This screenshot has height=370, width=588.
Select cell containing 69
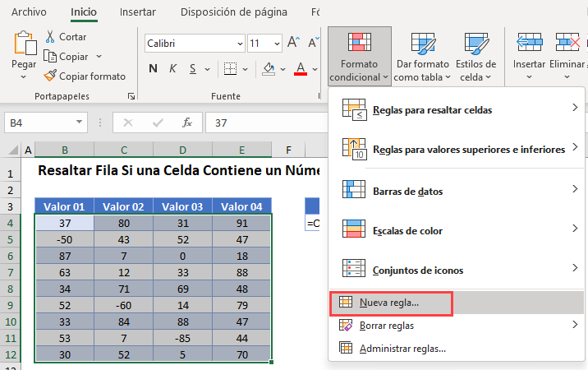[x=182, y=289]
